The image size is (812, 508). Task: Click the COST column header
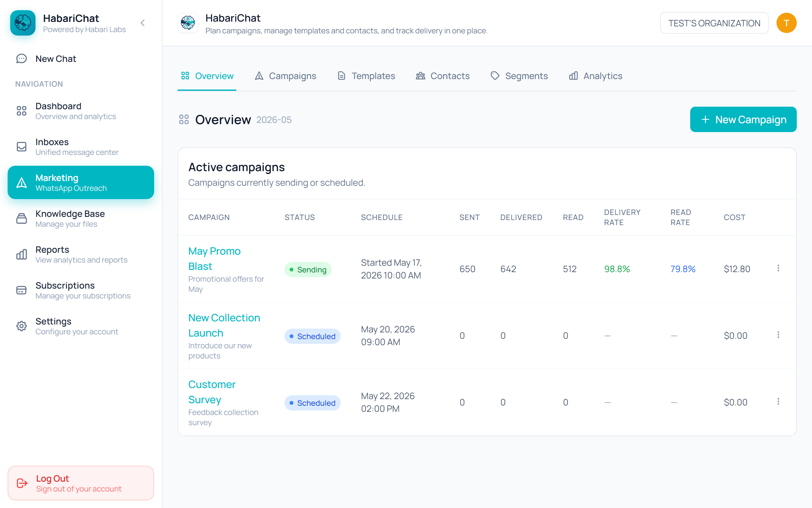tap(735, 217)
